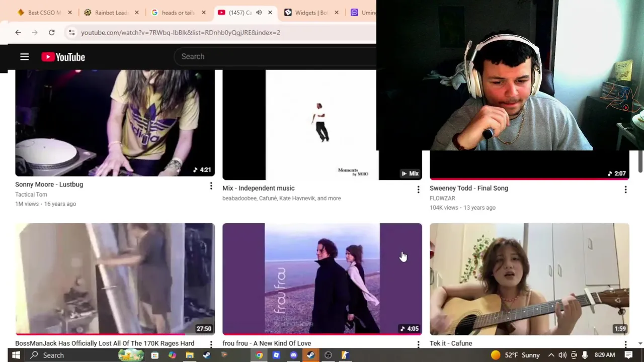This screenshot has height=362, width=644.
Task: Open Tek it - Cafune title link
Action: 451,343
